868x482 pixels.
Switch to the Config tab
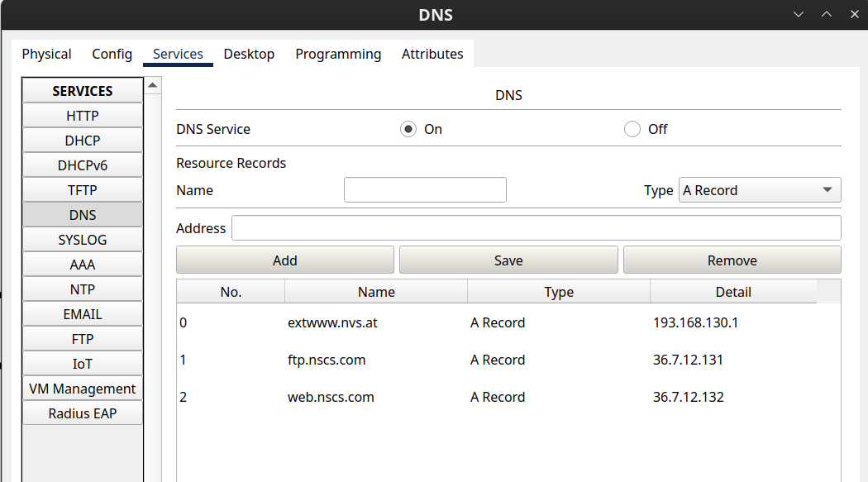coord(112,54)
